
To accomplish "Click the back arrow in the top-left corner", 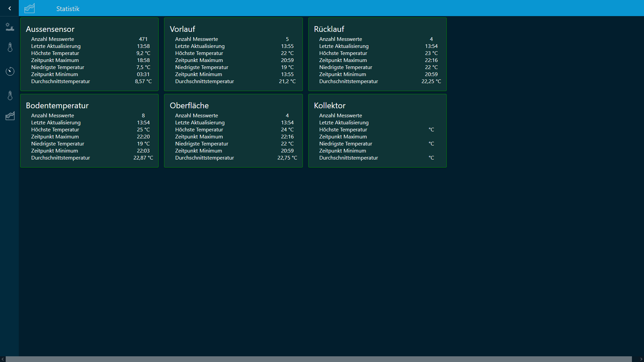I will [9, 8].
